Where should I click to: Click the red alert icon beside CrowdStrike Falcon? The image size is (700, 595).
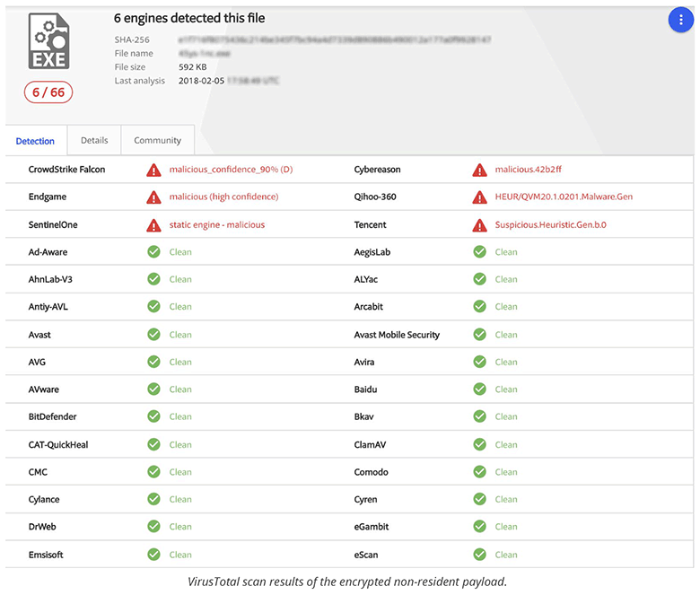(154, 170)
